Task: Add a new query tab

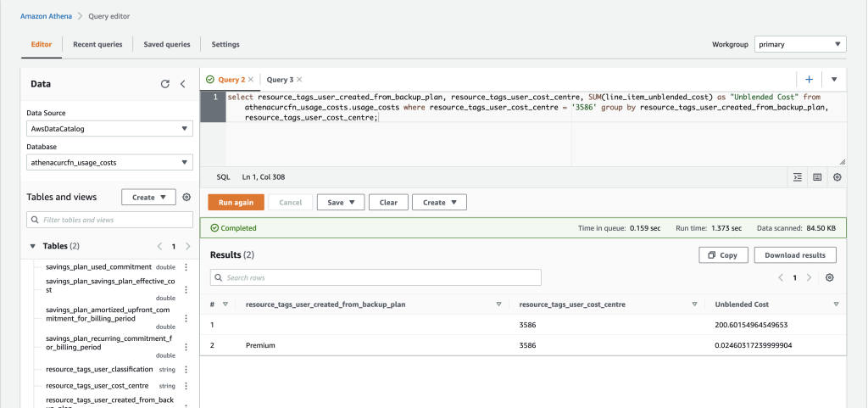Action: (809, 80)
